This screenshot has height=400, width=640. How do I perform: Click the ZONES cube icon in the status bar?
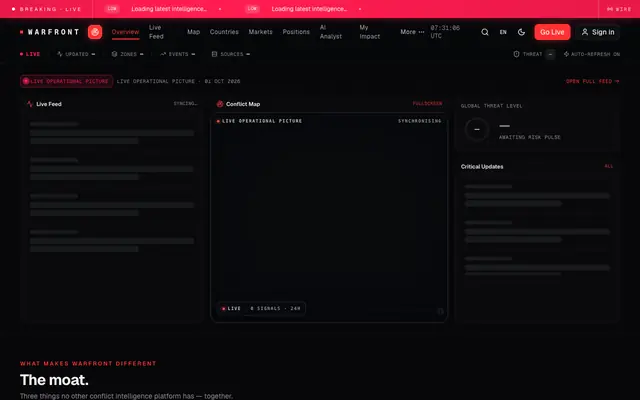[x=114, y=54]
